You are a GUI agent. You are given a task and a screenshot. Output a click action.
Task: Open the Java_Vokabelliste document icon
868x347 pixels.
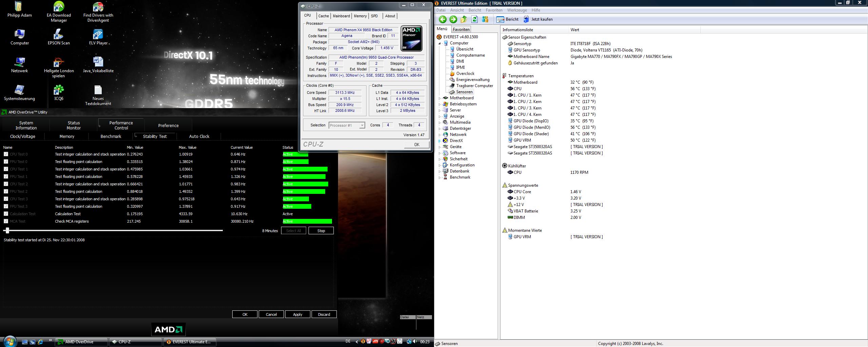coord(98,65)
